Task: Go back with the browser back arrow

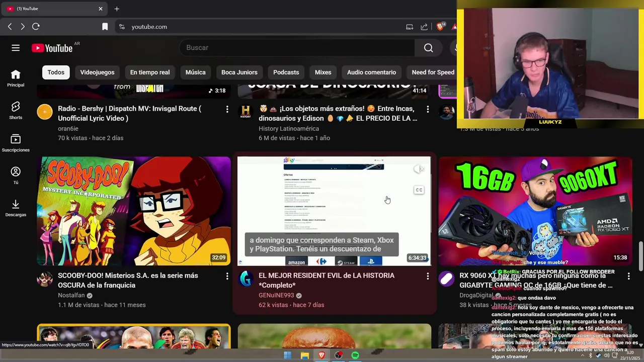Action: (10, 27)
